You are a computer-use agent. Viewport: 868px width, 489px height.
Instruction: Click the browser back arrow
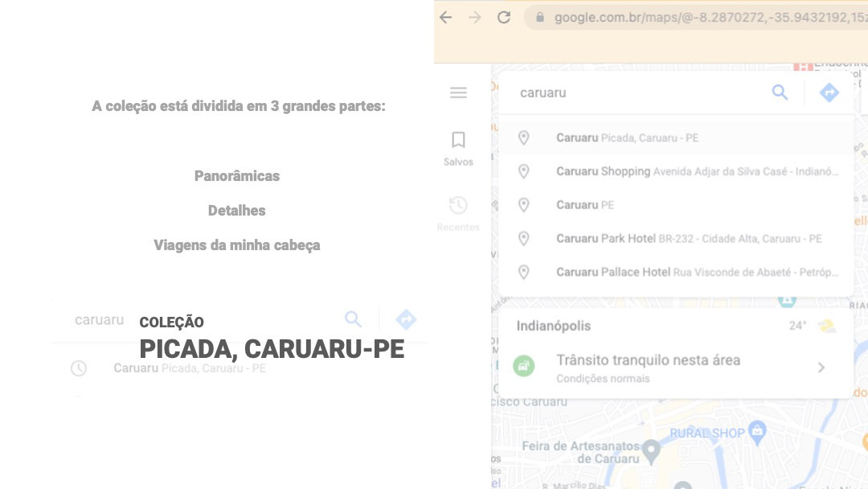445,17
